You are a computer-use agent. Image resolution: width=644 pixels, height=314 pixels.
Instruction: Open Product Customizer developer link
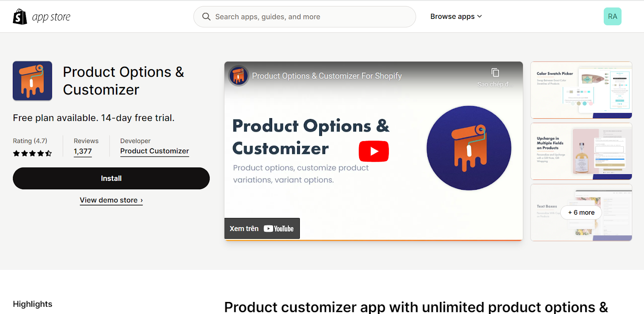click(x=155, y=151)
